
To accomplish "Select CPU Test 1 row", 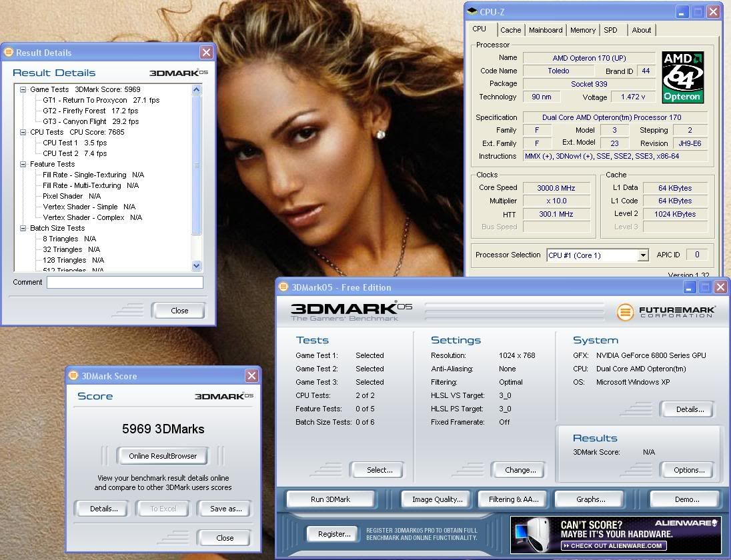I will [75, 143].
